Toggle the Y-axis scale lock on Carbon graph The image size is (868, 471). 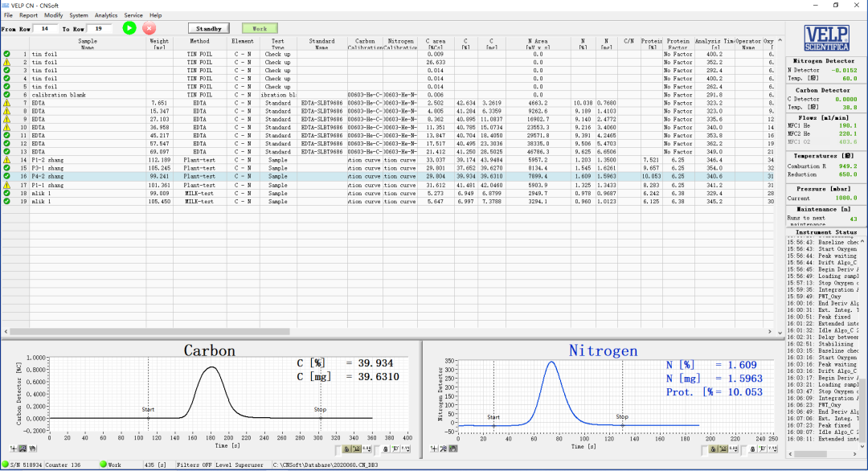tap(385, 449)
